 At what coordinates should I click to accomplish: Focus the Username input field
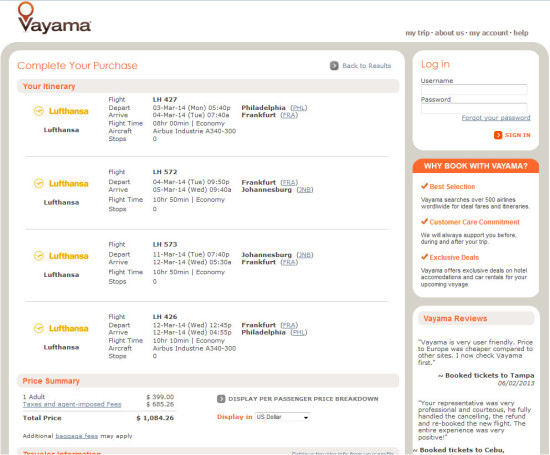pyautogui.click(x=474, y=89)
